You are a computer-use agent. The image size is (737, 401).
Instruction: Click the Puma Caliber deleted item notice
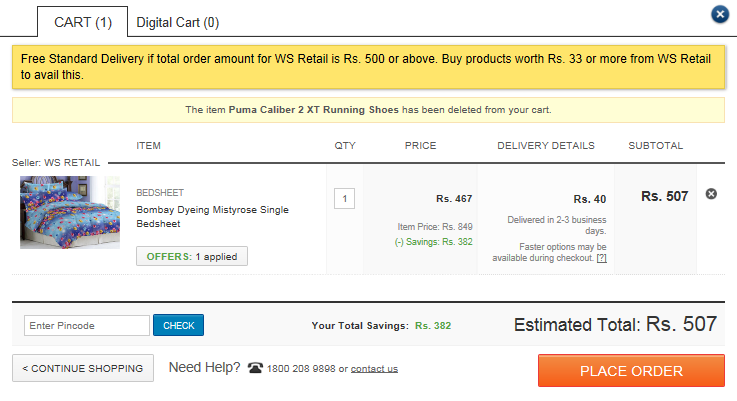click(368, 110)
